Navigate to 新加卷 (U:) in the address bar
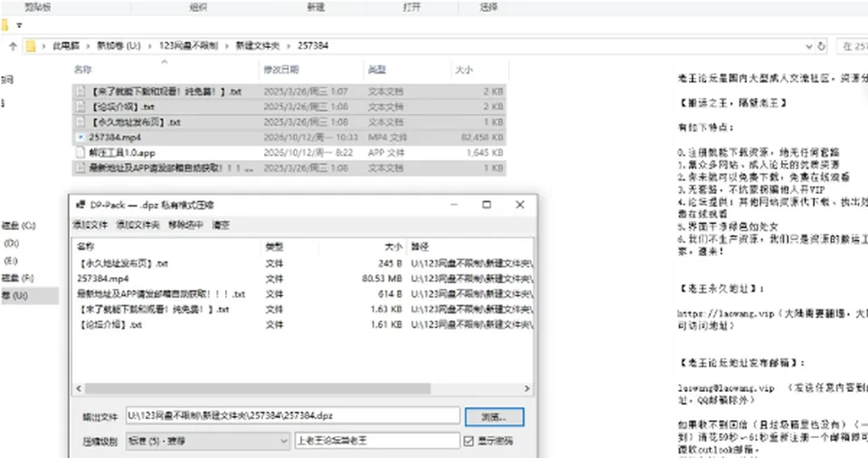This screenshot has width=868, height=458. tap(118, 46)
